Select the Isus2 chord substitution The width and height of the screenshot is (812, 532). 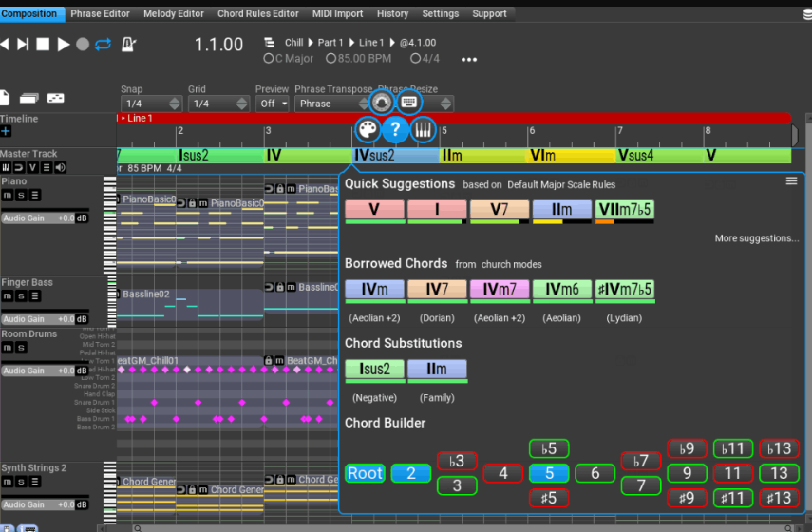click(374, 370)
